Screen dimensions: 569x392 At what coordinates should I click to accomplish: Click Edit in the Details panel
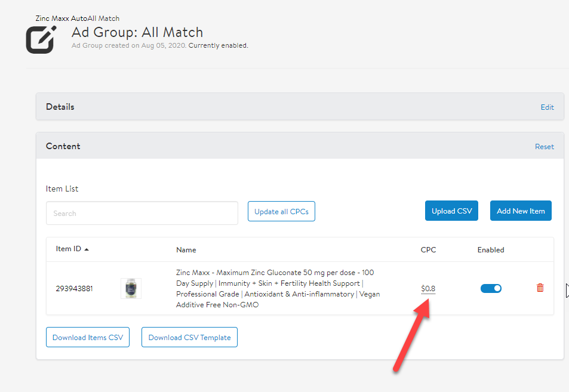click(x=547, y=107)
